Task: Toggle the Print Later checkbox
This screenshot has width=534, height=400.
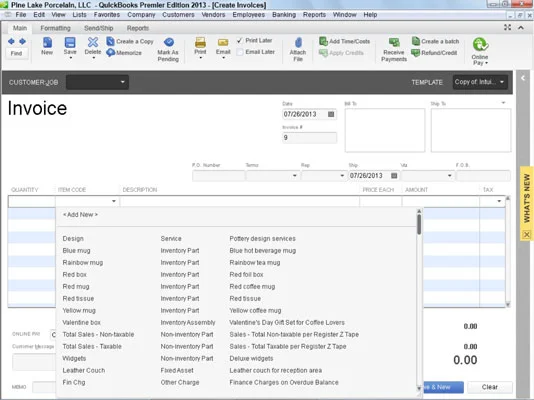Action: (x=240, y=41)
